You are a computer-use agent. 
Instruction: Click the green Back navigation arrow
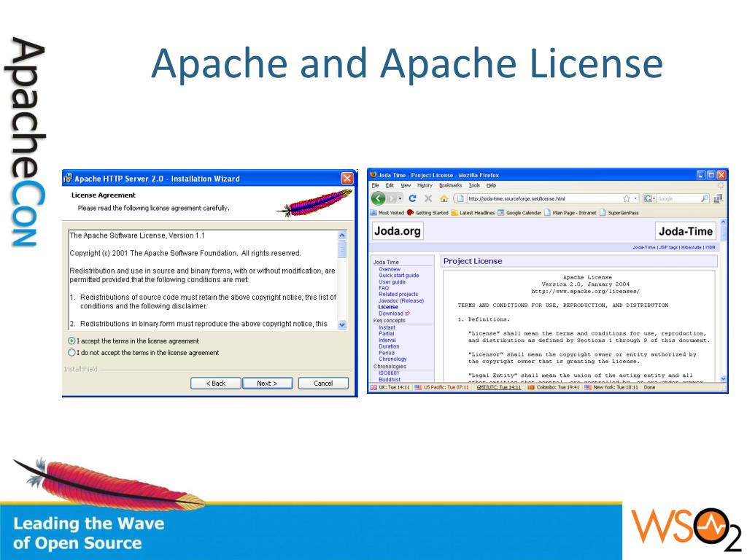pyautogui.click(x=379, y=198)
